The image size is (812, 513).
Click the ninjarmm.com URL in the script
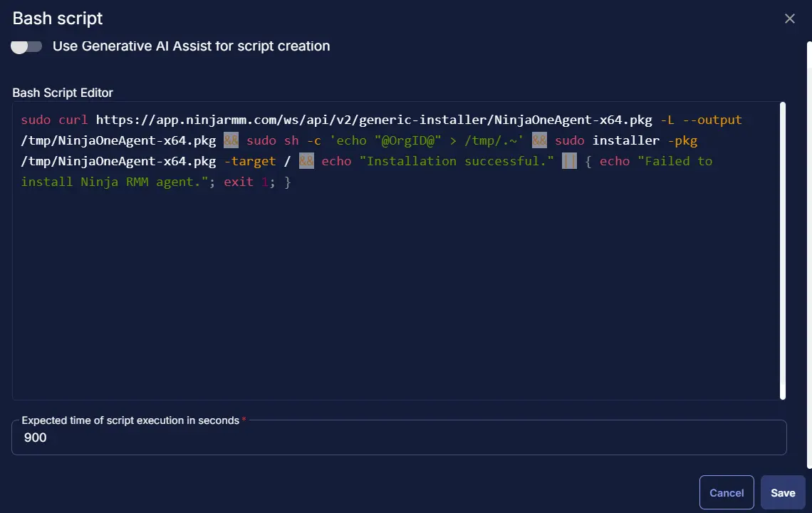pos(374,120)
